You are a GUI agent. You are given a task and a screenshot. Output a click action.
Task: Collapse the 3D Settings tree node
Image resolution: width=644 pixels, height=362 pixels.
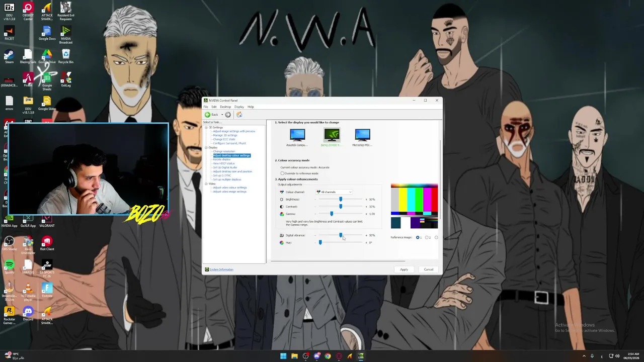[x=206, y=127]
